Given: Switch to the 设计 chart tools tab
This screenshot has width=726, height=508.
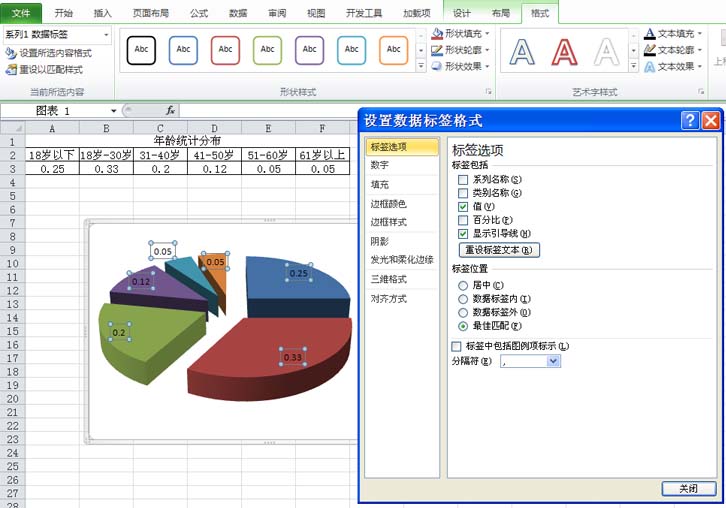Looking at the screenshot, I should click(x=462, y=13).
